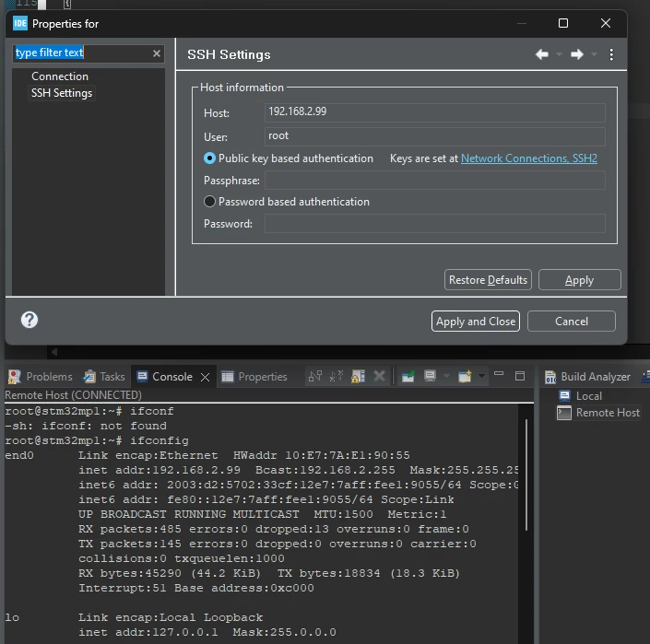Expand the forward history dropdown arrow
Screen dimensions: 650x644
[594, 54]
